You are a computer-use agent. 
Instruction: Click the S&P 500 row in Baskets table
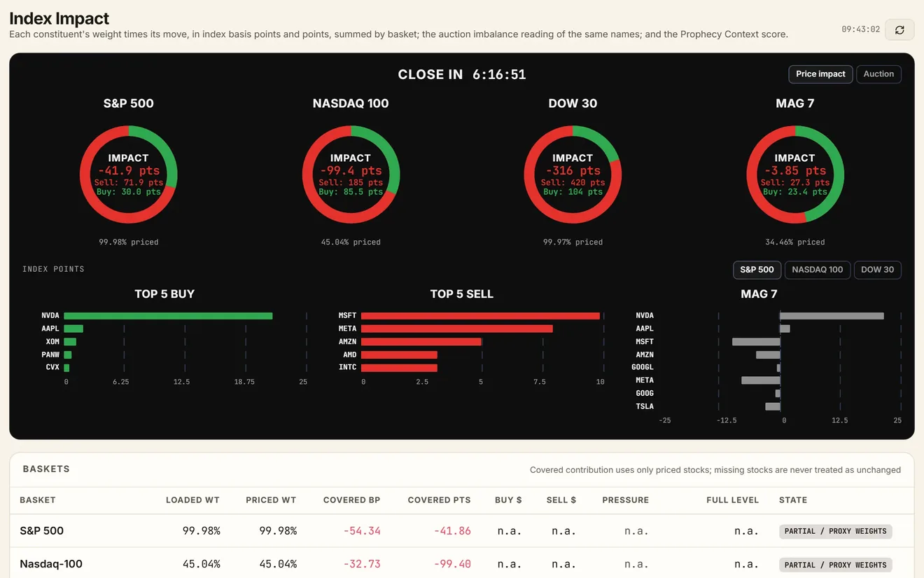[x=462, y=531]
